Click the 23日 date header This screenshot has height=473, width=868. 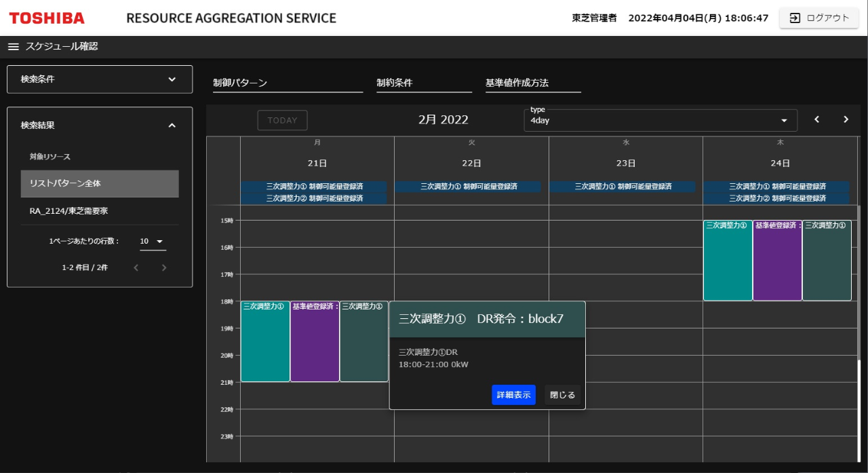click(x=626, y=164)
